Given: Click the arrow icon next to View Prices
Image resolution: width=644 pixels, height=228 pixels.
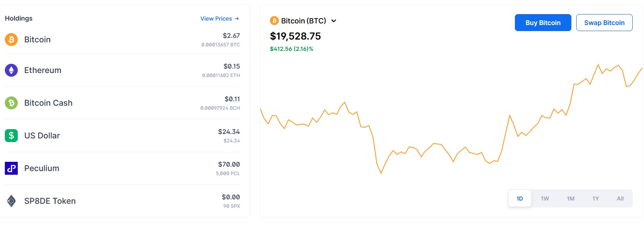Looking at the screenshot, I should coord(237,19).
